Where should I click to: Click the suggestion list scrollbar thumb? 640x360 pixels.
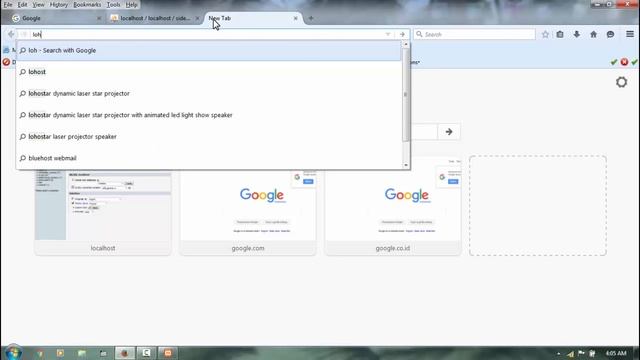tap(406, 94)
